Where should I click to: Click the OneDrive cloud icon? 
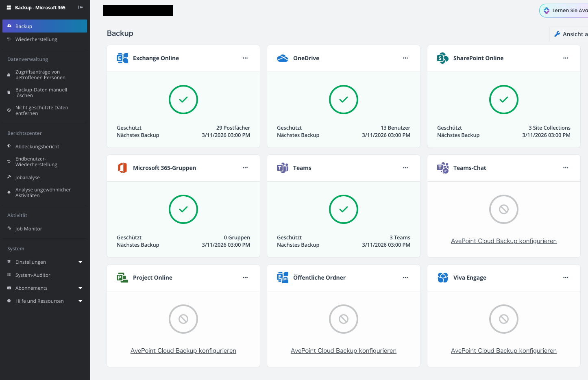point(283,58)
